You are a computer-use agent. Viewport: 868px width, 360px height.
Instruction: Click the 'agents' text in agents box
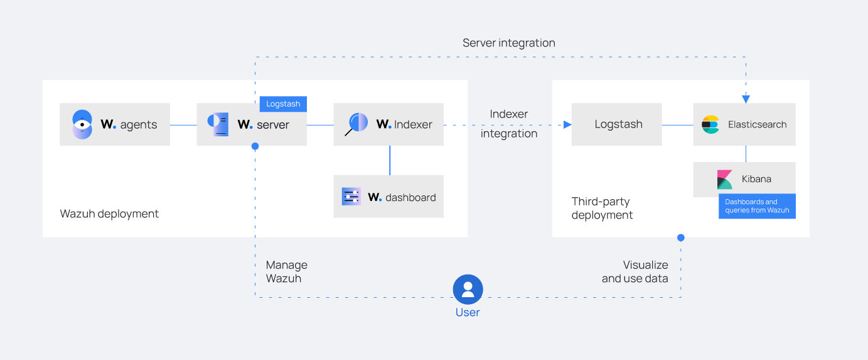(139, 125)
